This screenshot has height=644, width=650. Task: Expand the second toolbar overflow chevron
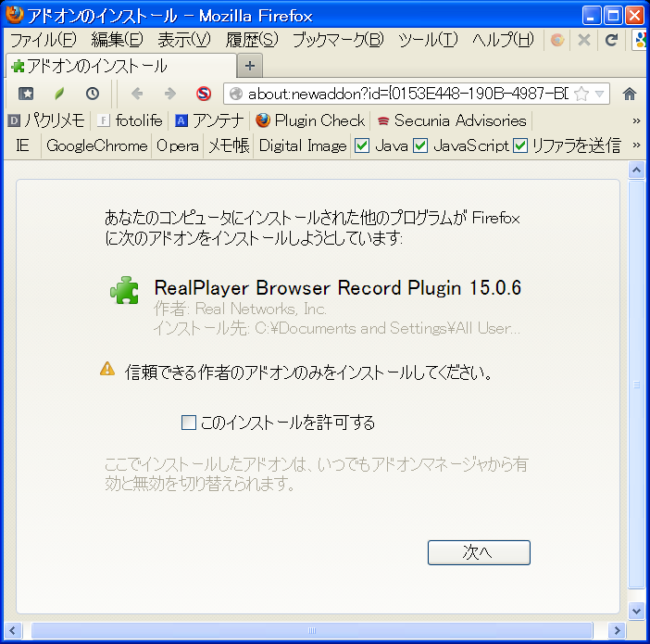click(x=636, y=145)
